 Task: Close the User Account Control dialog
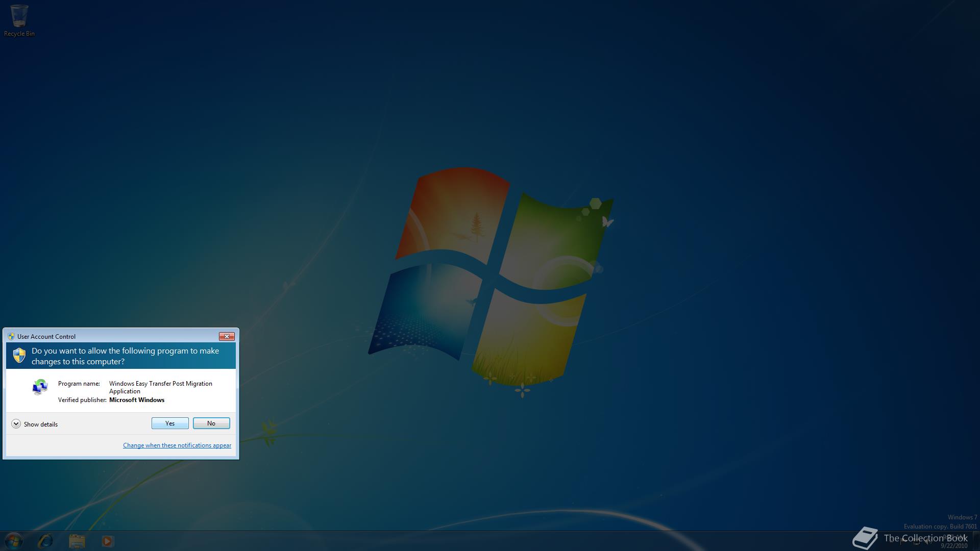point(227,336)
